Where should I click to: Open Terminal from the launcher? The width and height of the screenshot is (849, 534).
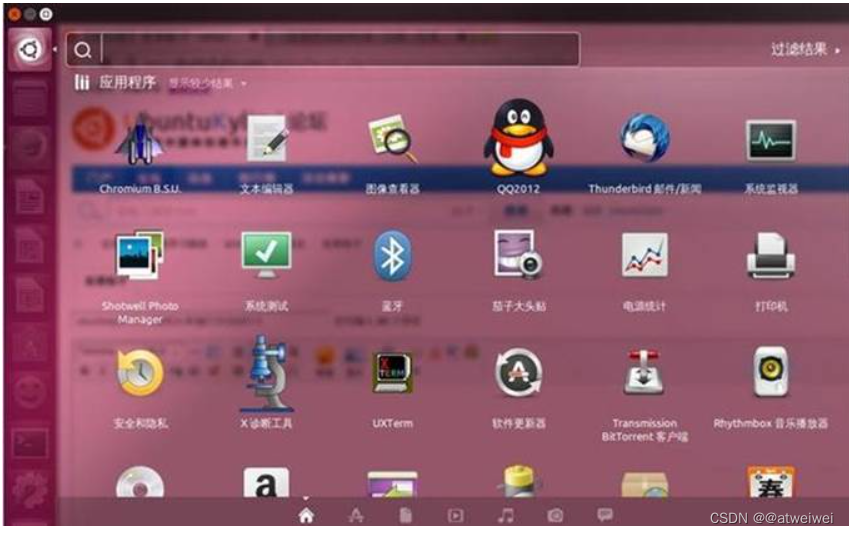click(30, 443)
